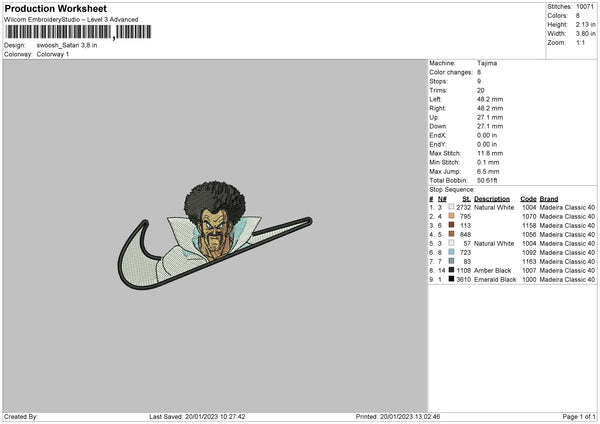Screen dimensions: 600x424
Task: Click the Min Stitch value 0.1 mm
Action: tap(488, 163)
